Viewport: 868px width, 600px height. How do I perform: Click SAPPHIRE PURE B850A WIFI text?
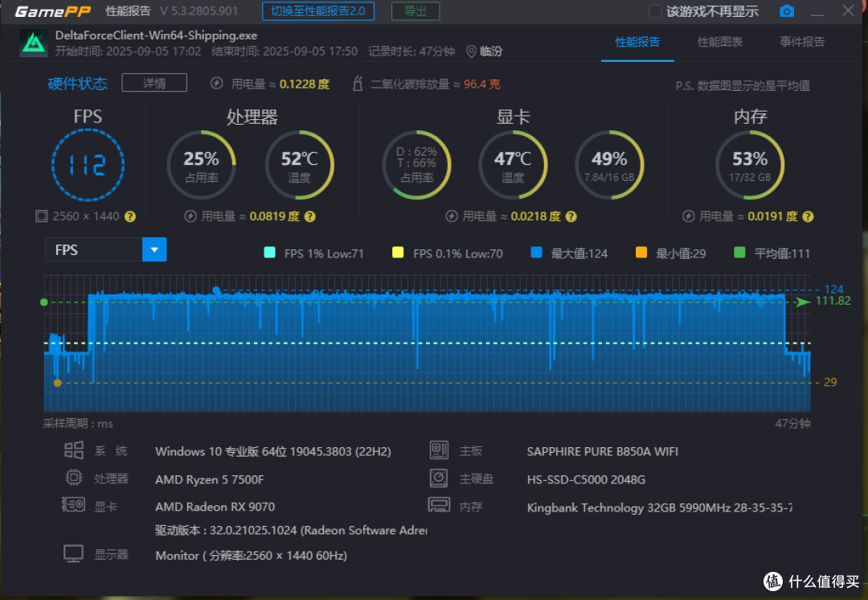tap(602, 451)
